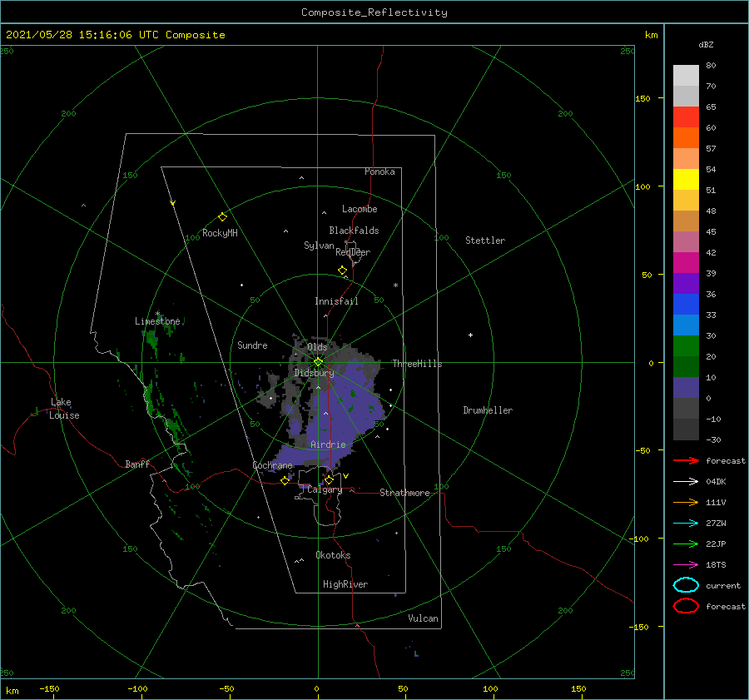This screenshot has height=700, width=749.
Task: Click the Strathmore label
Action: [x=404, y=493]
